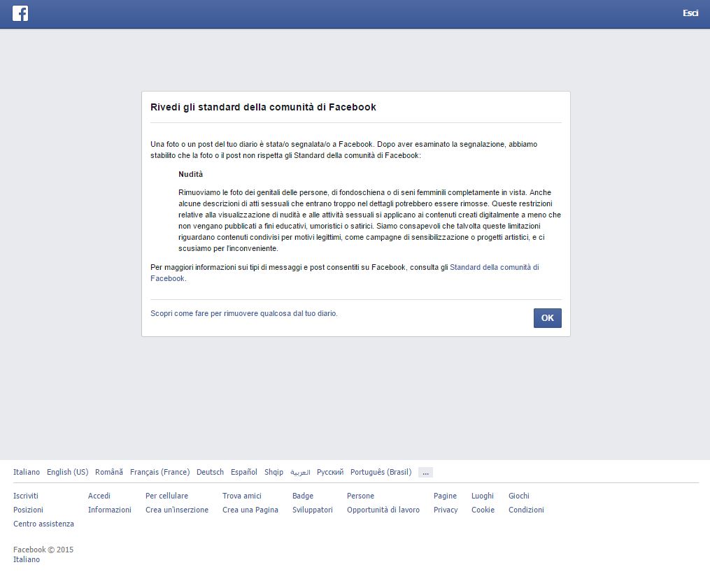
Task: Click Italiano text below the copyright
Action: coord(27,559)
